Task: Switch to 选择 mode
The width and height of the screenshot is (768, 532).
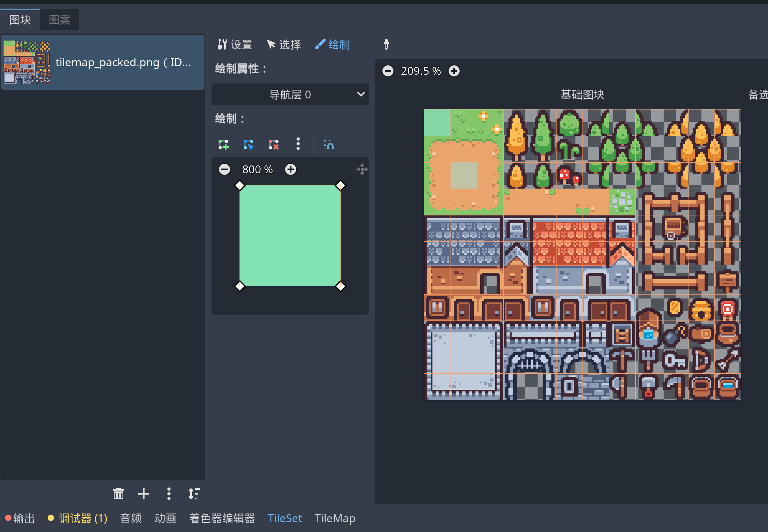Action: [284, 44]
